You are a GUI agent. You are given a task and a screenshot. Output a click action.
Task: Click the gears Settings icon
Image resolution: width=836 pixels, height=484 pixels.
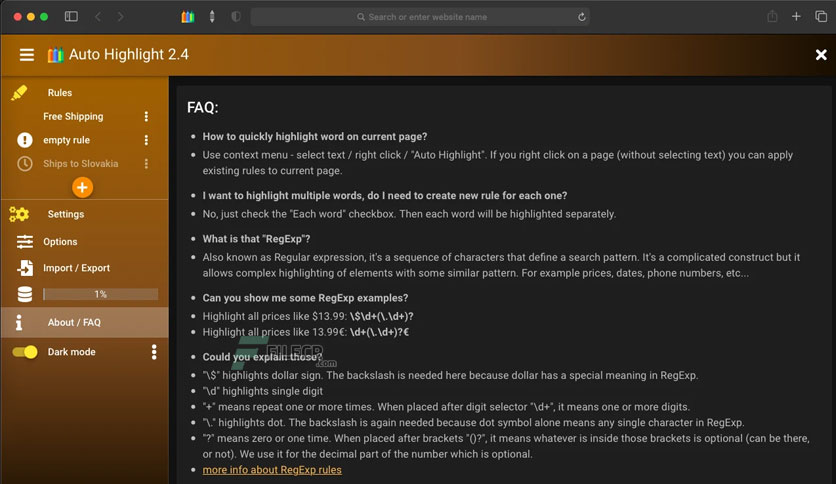click(19, 214)
